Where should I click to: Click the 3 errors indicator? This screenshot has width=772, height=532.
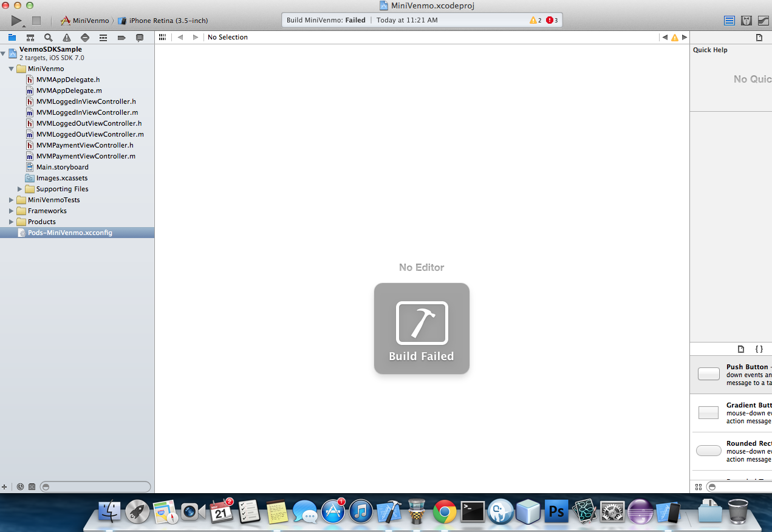click(552, 20)
